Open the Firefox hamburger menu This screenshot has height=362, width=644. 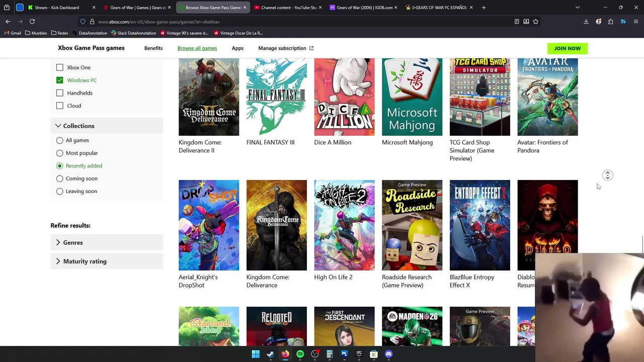click(x=636, y=22)
